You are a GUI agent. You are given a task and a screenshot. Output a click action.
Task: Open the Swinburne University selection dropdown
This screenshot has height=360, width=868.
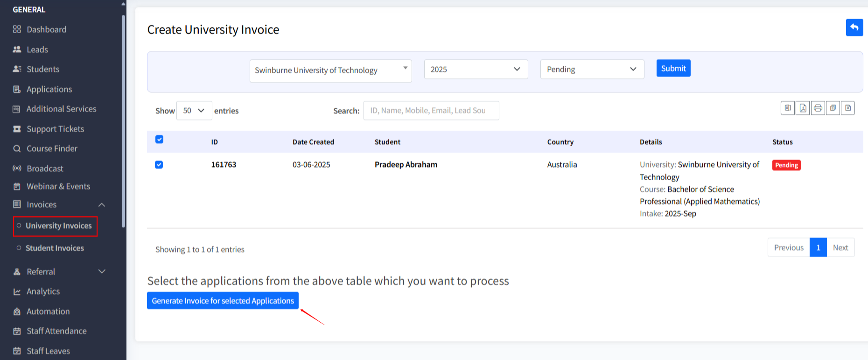(x=330, y=71)
